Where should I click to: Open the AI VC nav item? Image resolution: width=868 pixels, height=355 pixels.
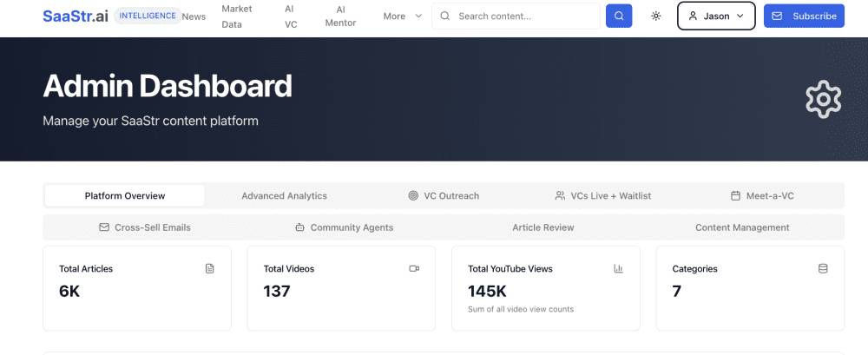(291, 16)
